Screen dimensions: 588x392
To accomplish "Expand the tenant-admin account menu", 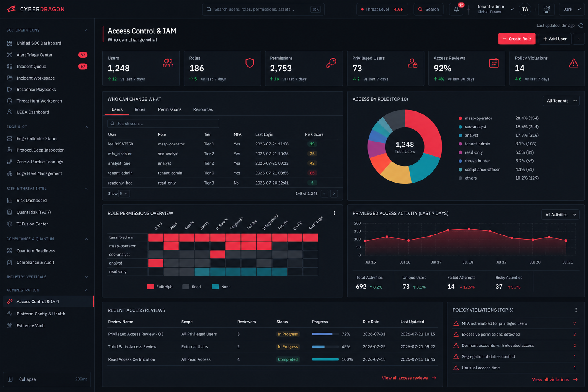I will tap(512, 9).
